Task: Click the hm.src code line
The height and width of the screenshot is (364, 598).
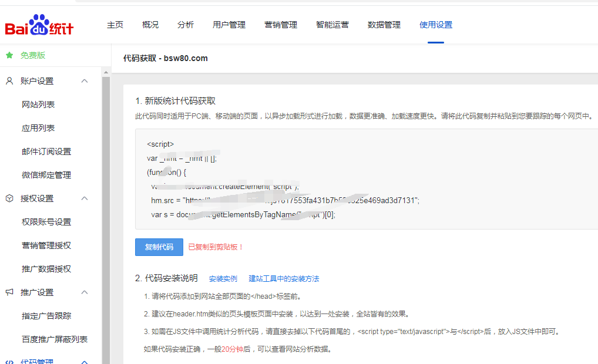Action: pos(285,200)
